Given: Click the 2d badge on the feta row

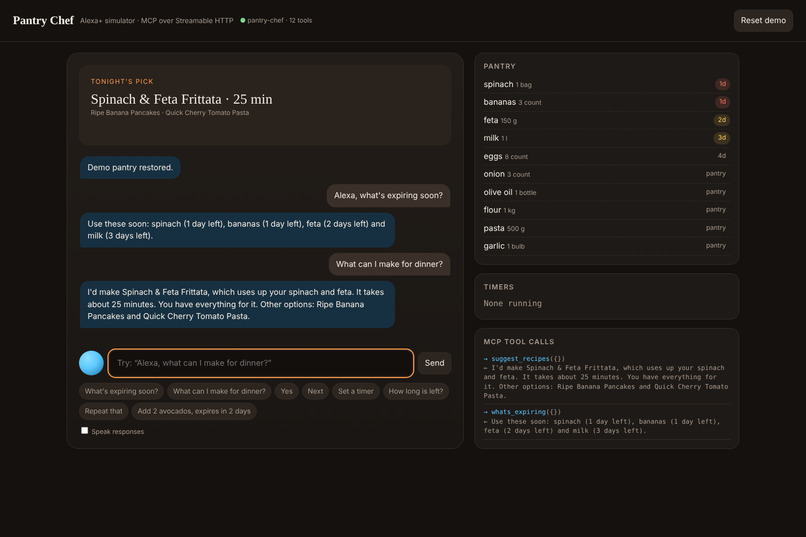Looking at the screenshot, I should pos(722,120).
